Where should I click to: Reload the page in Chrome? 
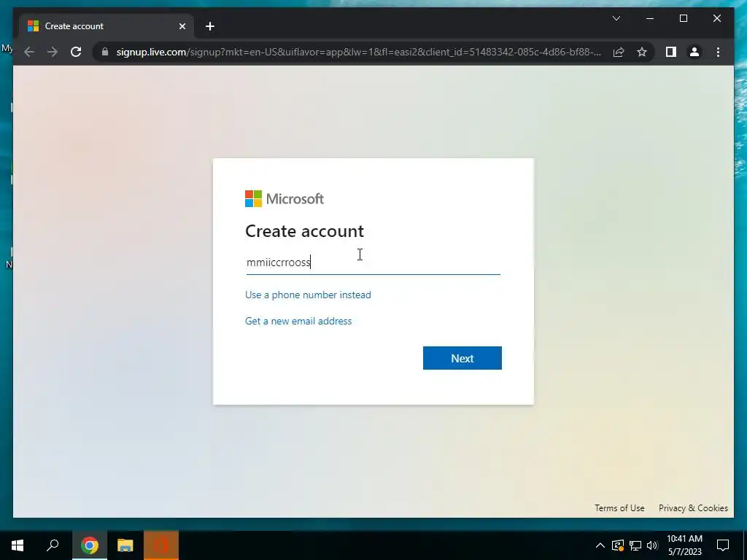click(76, 52)
